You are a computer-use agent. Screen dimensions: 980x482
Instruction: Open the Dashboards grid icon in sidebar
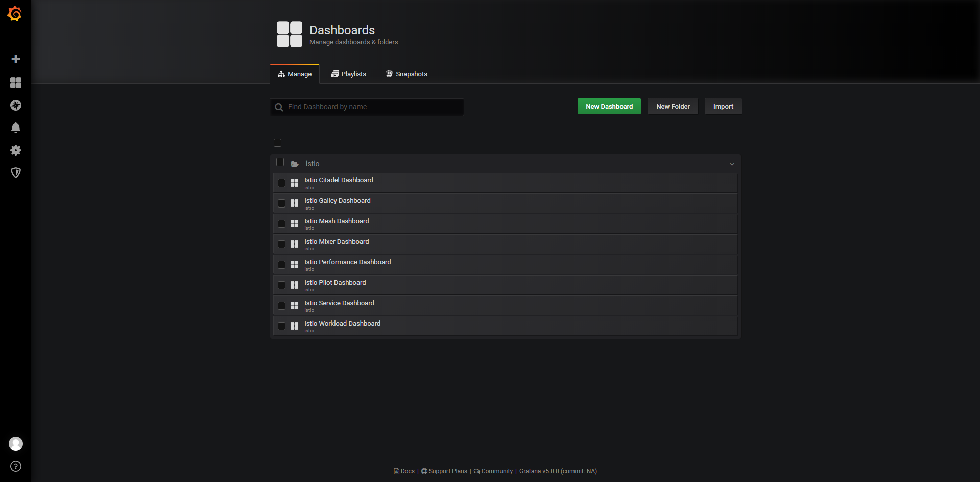pos(16,83)
